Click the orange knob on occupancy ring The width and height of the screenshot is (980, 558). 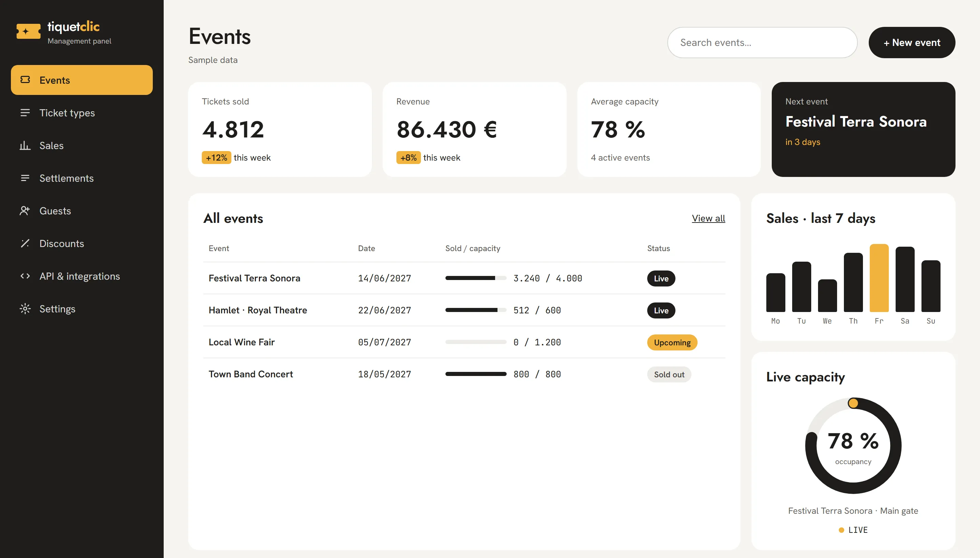point(853,403)
